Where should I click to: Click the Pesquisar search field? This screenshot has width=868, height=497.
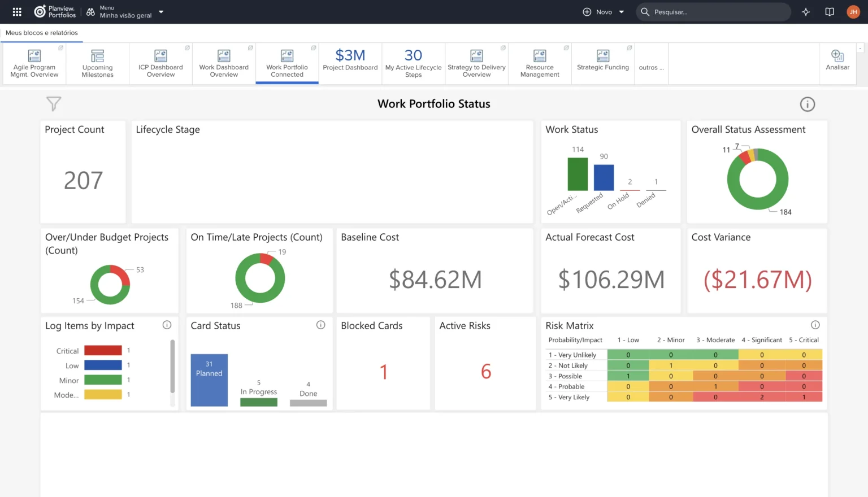pos(713,12)
